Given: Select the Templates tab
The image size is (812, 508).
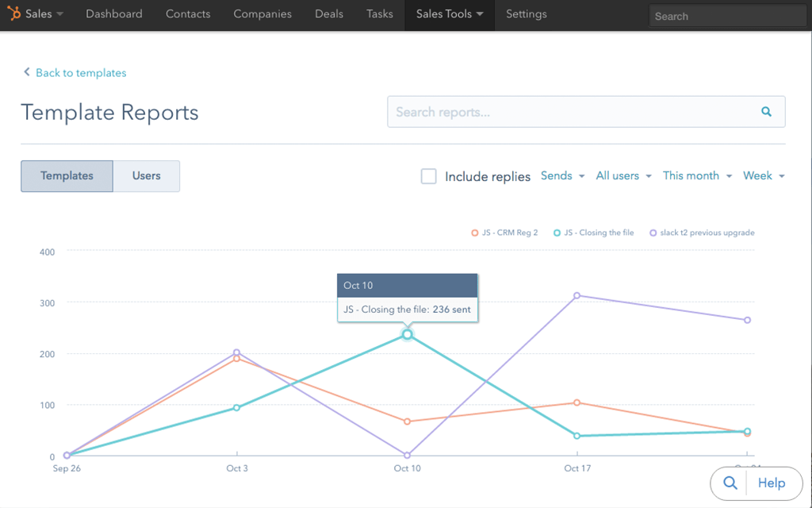Looking at the screenshot, I should (x=67, y=175).
